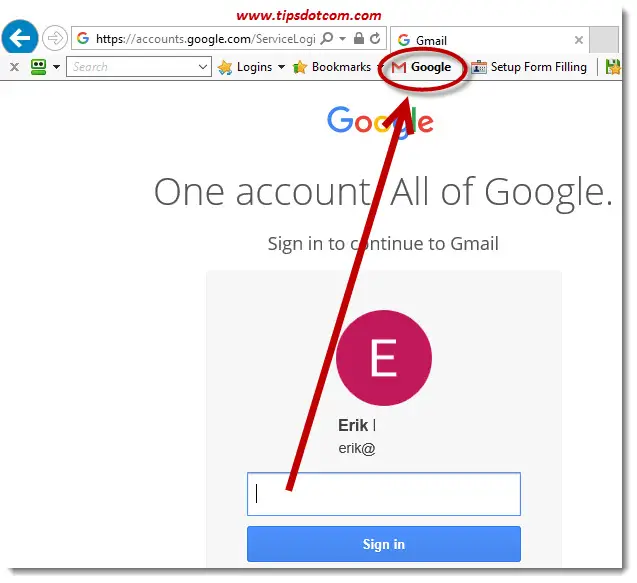The width and height of the screenshot is (637, 583).
Task: Click the accounts.google.com URL field
Action: click(x=205, y=39)
